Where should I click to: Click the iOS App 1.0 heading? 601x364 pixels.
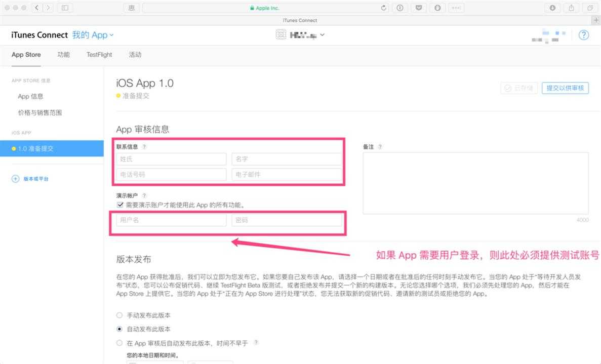(x=145, y=83)
